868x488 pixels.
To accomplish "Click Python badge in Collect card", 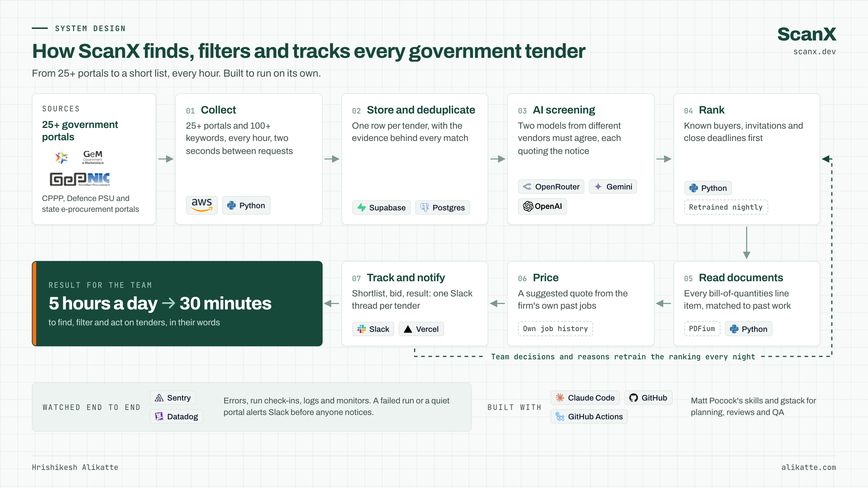I will (246, 205).
